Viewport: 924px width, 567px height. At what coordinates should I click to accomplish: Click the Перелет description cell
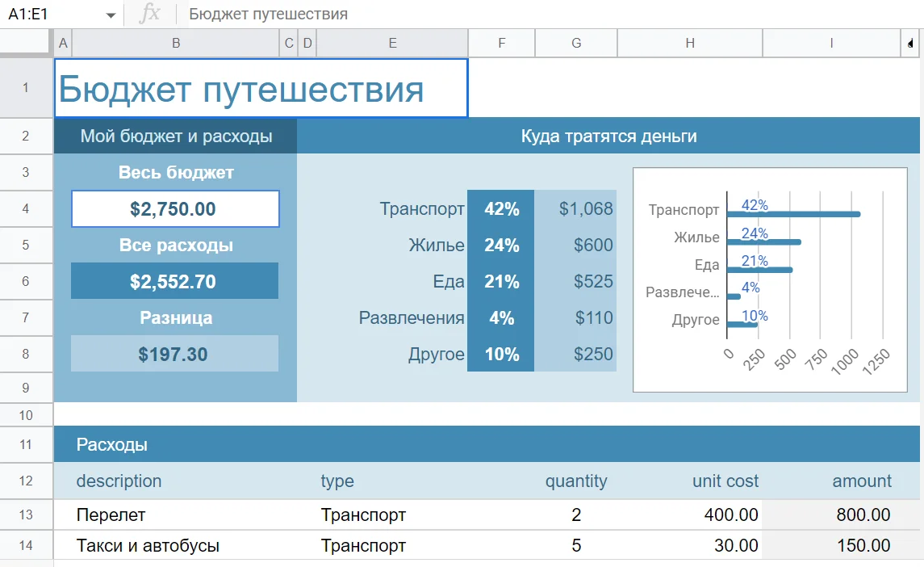[111, 514]
